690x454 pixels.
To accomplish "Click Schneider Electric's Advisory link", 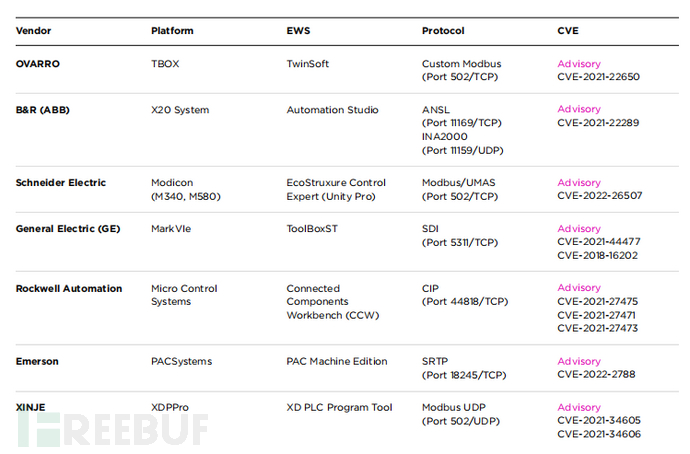I will click(x=579, y=183).
